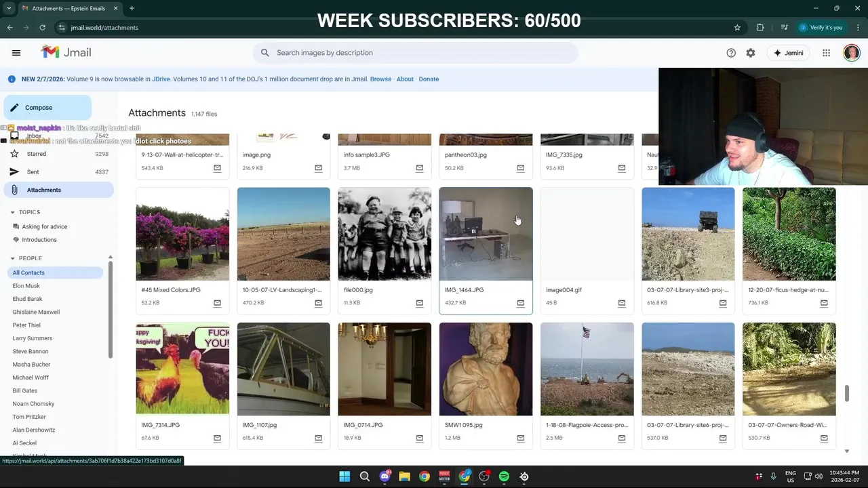Open email icon for image004.gif
Screen dimensions: 868x488
(622, 303)
